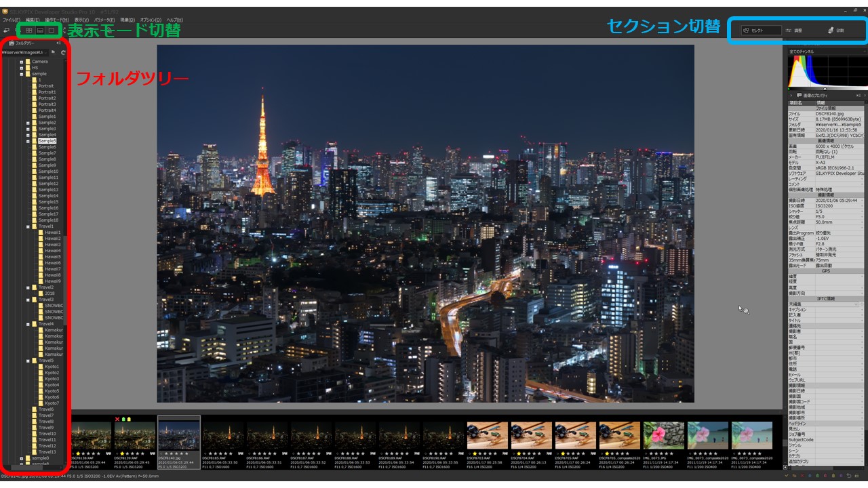Click the yellow mark above DSCF8139 thumbnail
Screen dimensions: 868x488
point(129,419)
